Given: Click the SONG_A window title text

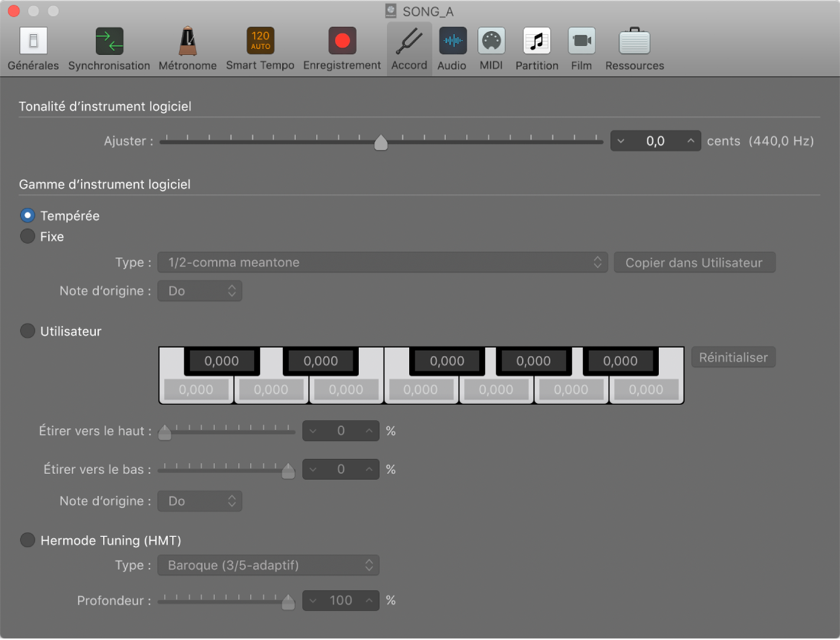Looking at the screenshot, I should (428, 11).
